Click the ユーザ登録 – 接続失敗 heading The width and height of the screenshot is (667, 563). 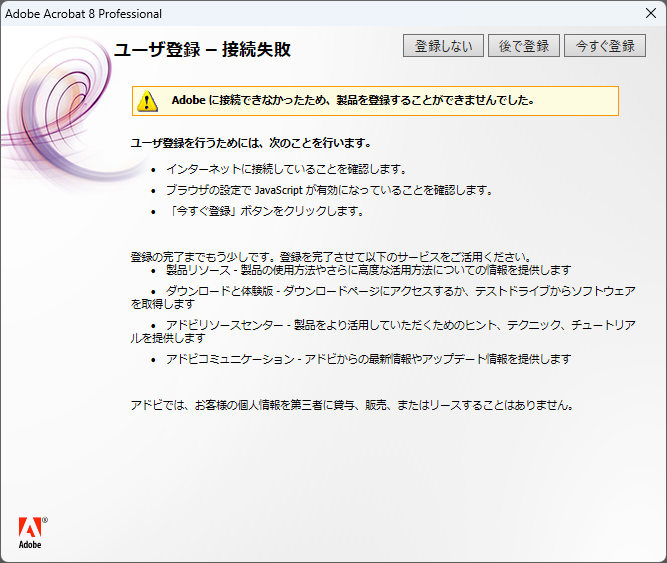202,49
